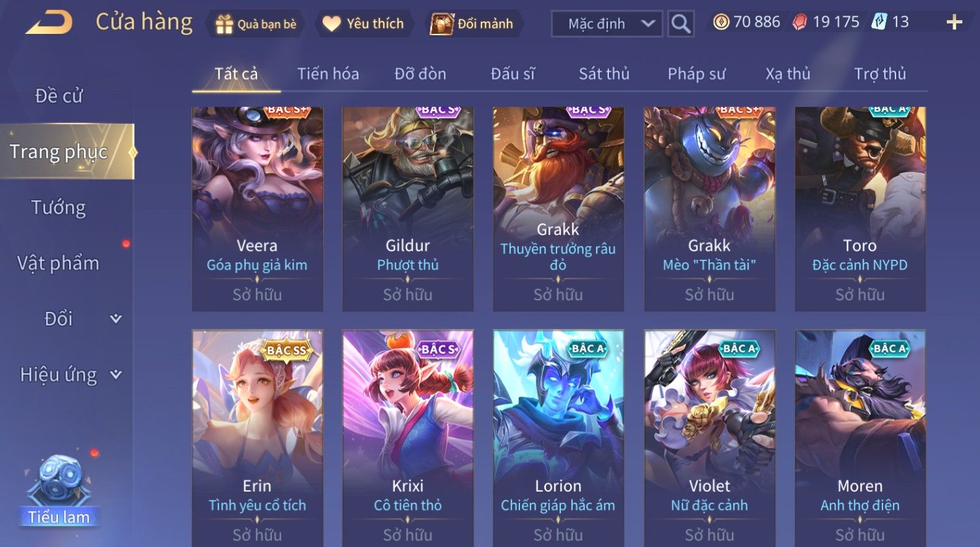Select Lorion Chiến giáp hắc ám skin card

558,438
